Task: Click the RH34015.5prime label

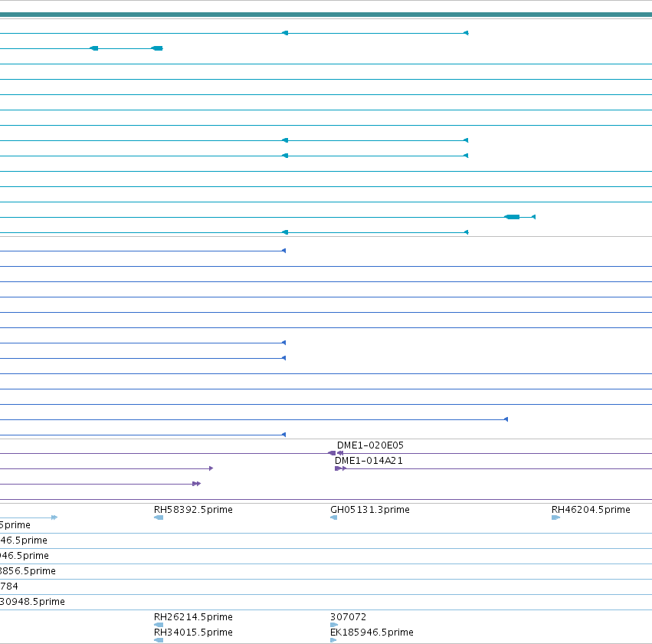Action: click(193, 632)
